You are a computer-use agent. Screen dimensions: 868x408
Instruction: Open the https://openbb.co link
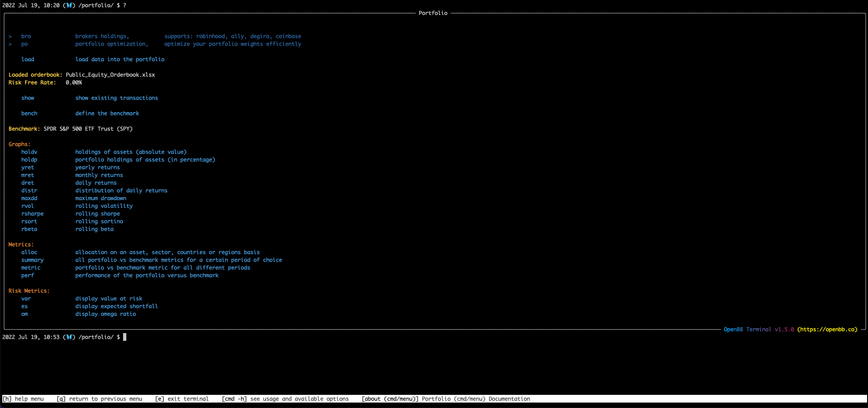pos(827,329)
